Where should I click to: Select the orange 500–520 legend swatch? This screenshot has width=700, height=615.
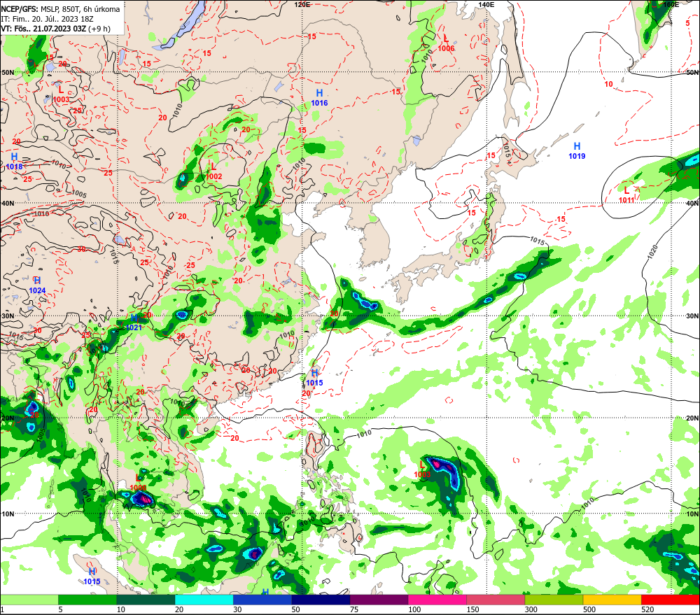pos(612,600)
